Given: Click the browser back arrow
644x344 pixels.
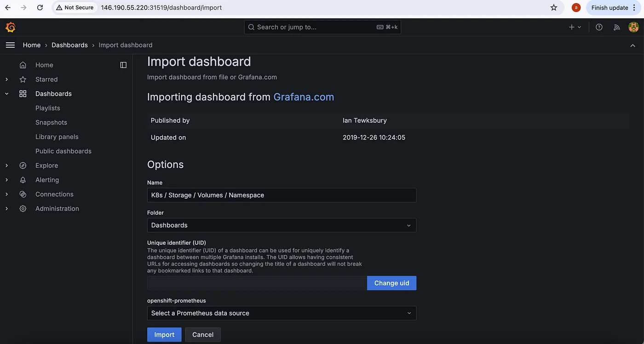Looking at the screenshot, I should pyautogui.click(x=8, y=7).
